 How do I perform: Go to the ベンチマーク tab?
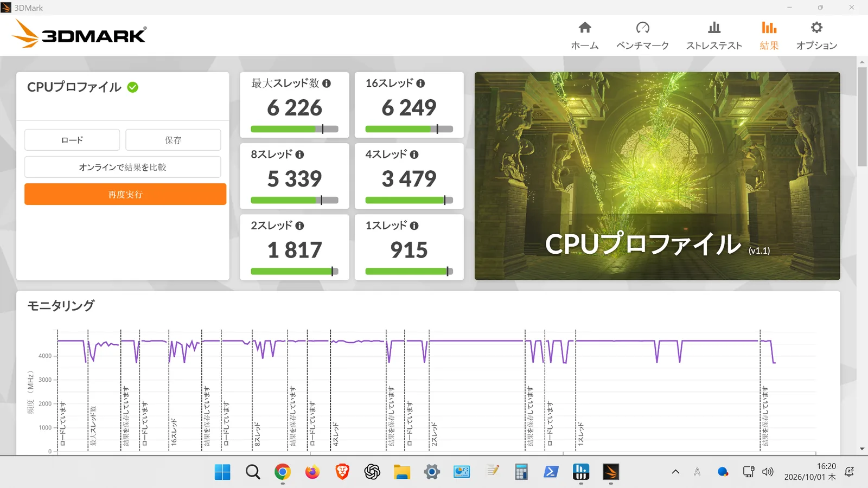[x=642, y=36]
